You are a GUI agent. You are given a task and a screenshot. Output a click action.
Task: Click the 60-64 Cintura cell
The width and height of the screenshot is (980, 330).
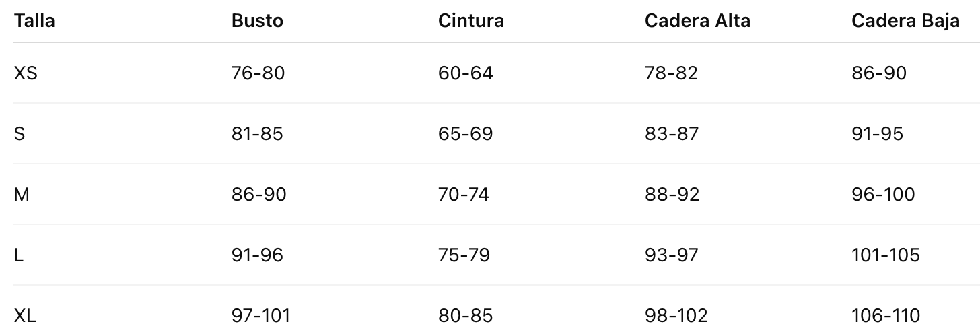tap(465, 73)
